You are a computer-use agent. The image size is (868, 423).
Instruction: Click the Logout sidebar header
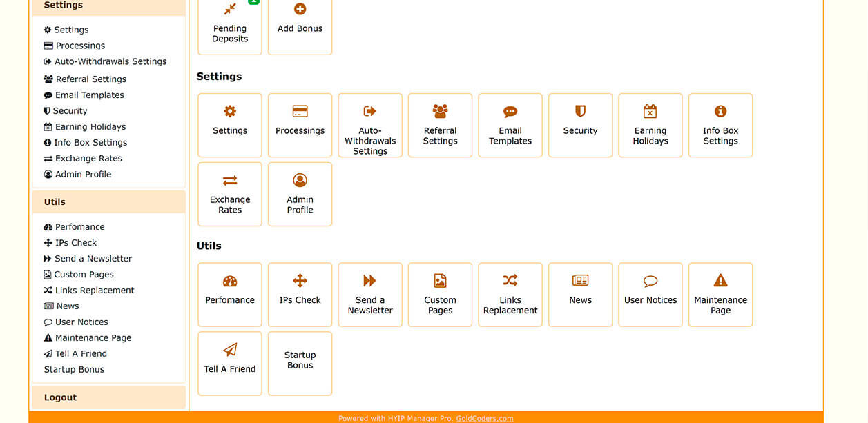(x=109, y=397)
